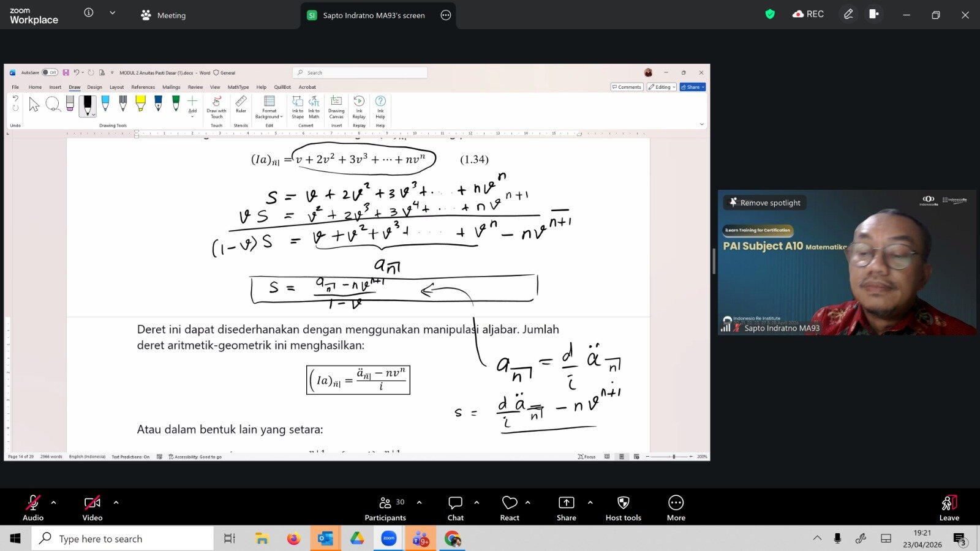Start Ink Replay
The width and height of the screenshot is (980, 551).
tap(359, 107)
